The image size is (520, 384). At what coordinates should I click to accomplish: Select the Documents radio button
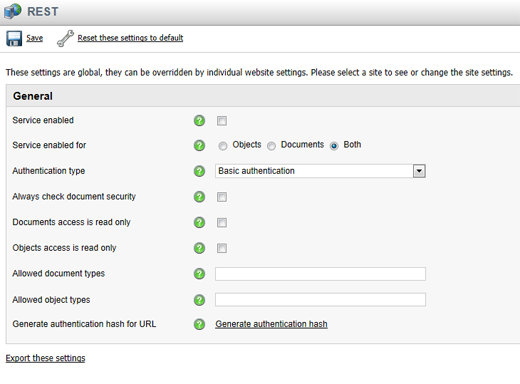[x=271, y=146]
